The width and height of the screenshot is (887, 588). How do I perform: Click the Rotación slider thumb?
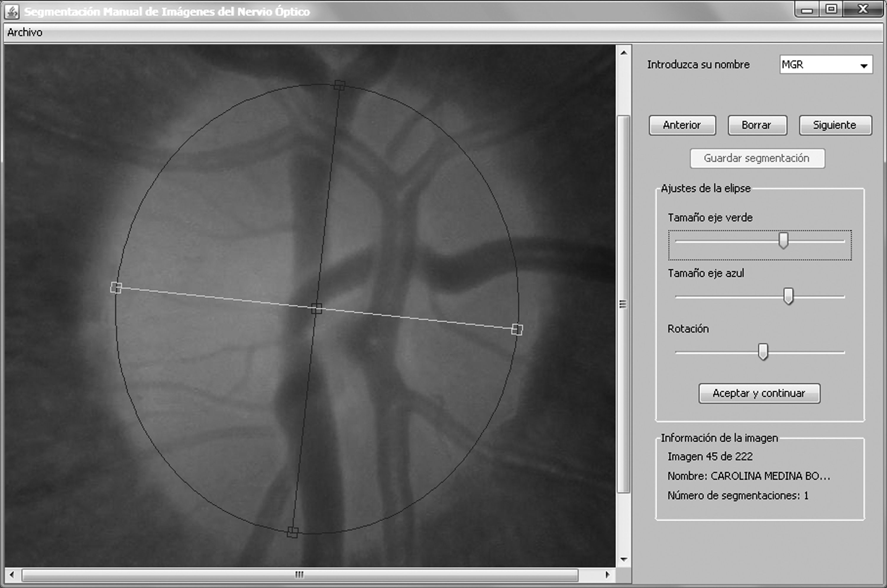pyautogui.click(x=763, y=351)
